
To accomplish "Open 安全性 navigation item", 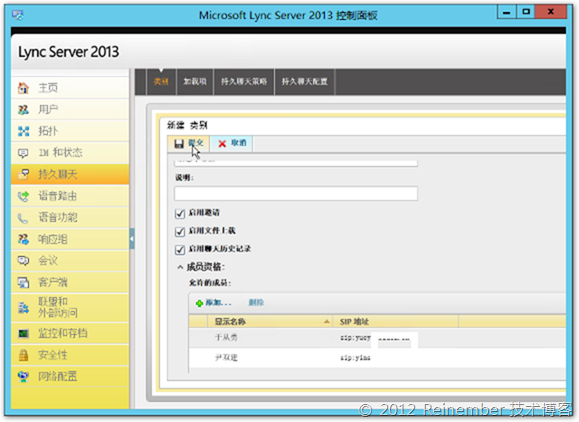I will tap(70, 355).
